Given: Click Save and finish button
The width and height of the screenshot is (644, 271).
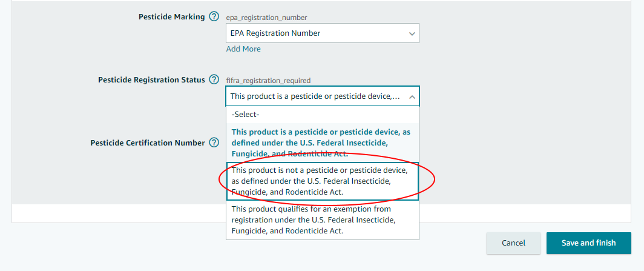Looking at the screenshot, I should pyautogui.click(x=588, y=243).
